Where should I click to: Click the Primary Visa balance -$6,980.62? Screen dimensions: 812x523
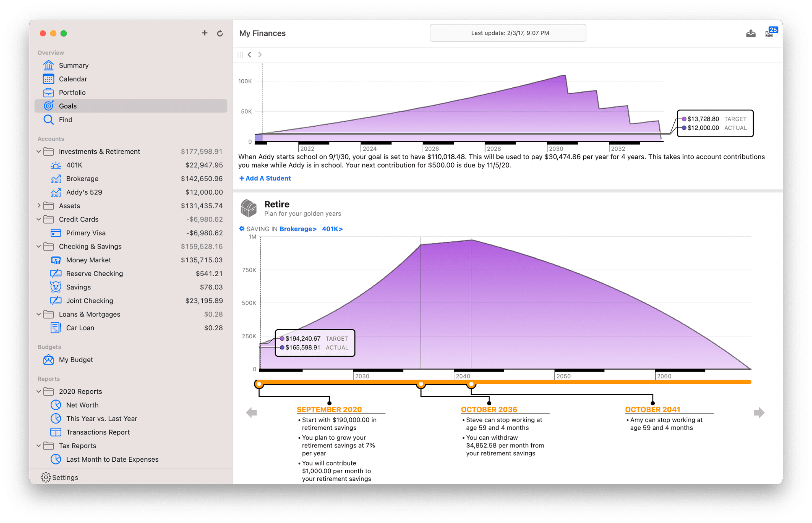pyautogui.click(x=204, y=233)
